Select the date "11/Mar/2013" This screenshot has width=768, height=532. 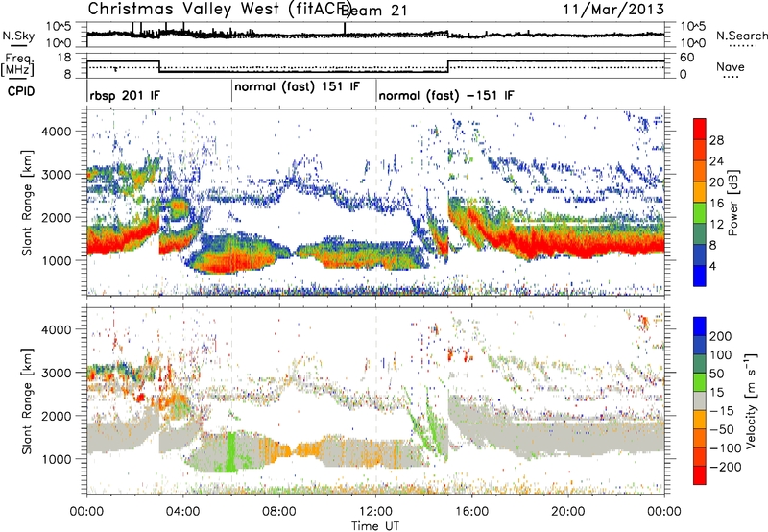tap(613, 10)
